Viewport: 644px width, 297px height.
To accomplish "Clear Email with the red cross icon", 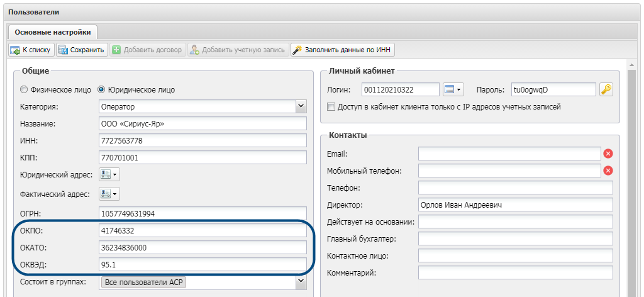I will pyautogui.click(x=608, y=154).
